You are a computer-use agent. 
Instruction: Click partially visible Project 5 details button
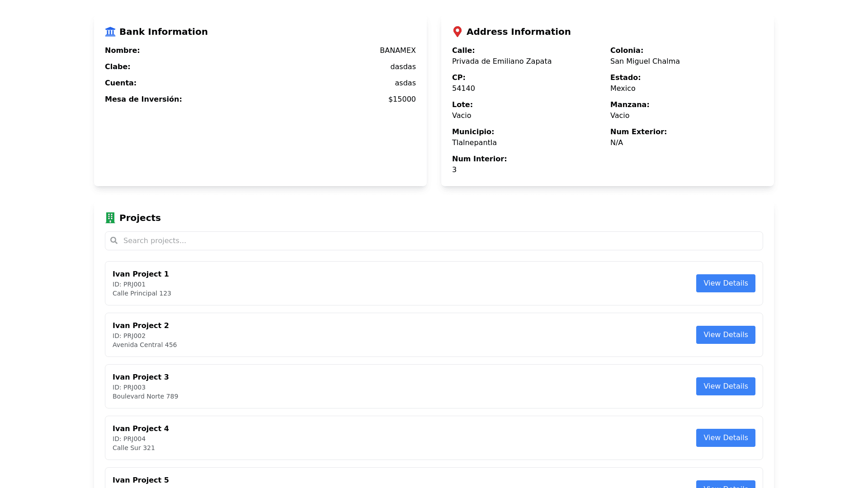[x=725, y=484]
